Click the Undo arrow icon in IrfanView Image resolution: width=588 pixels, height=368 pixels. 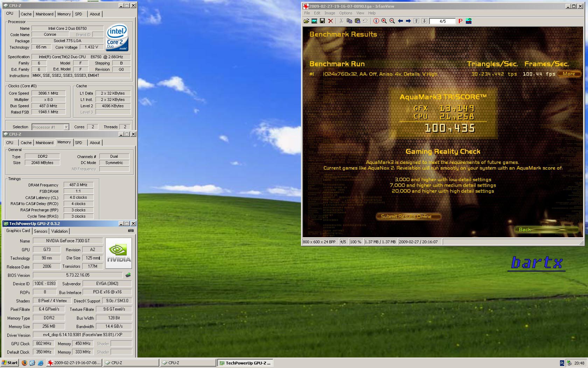click(365, 21)
